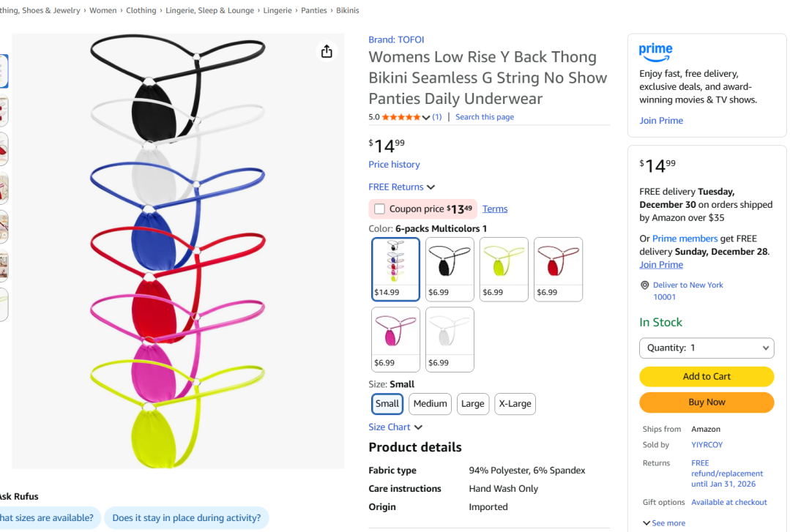Choose the neon yellow color option
This screenshot has width=790, height=532.
[504, 269]
